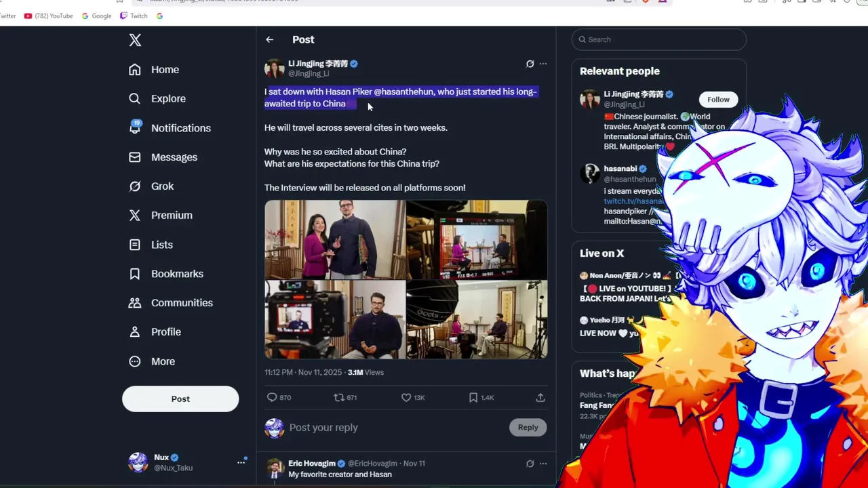Click Li Jingjing's avatar on the post
Image resolution: width=868 pixels, height=488 pixels.
pyautogui.click(x=275, y=68)
